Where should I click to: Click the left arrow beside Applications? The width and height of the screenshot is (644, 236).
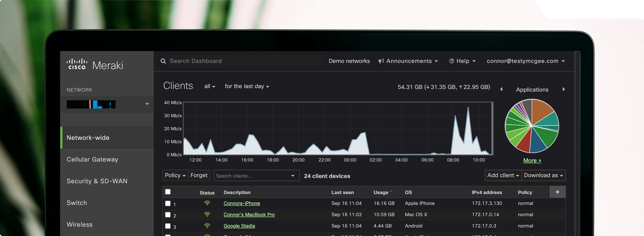click(501, 89)
